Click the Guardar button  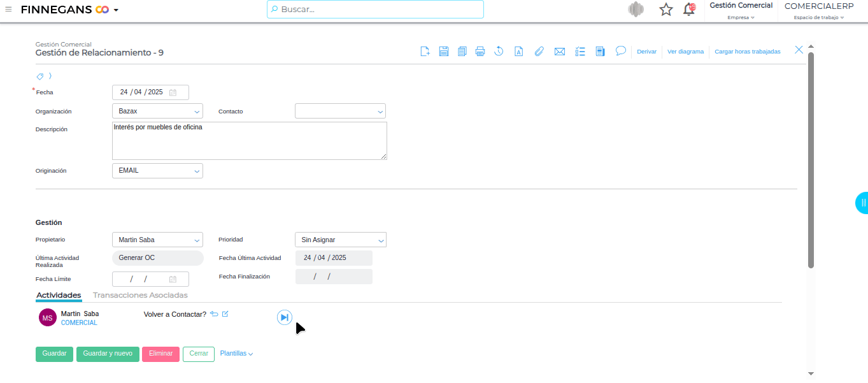pos(54,354)
